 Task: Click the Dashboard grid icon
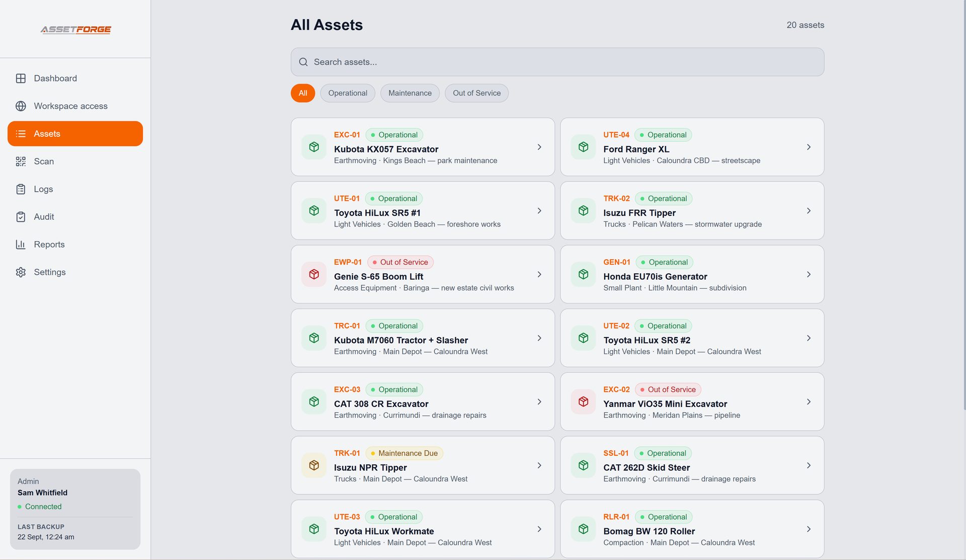pyautogui.click(x=21, y=78)
